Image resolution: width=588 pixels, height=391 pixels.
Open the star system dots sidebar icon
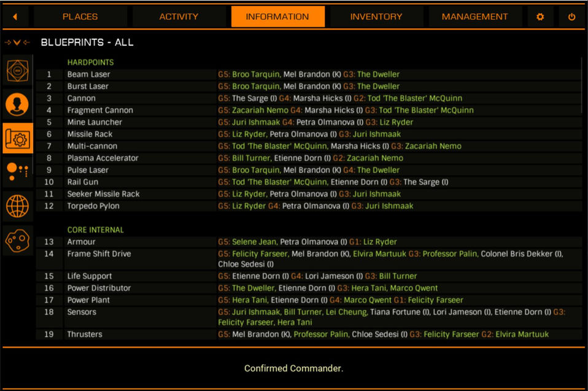17,172
